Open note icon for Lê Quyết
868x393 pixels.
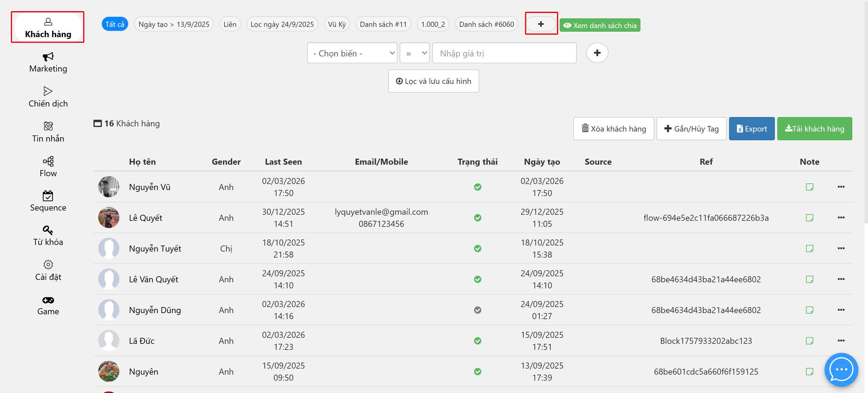click(x=809, y=218)
